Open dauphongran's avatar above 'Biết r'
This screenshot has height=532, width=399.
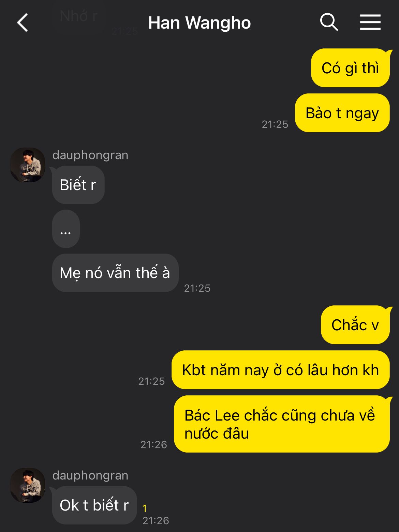[x=28, y=165]
